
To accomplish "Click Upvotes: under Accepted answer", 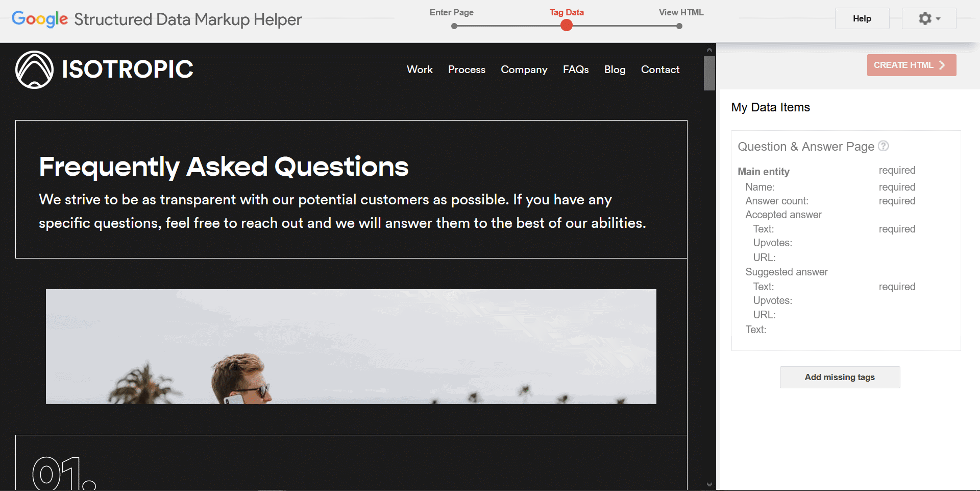I will [773, 243].
